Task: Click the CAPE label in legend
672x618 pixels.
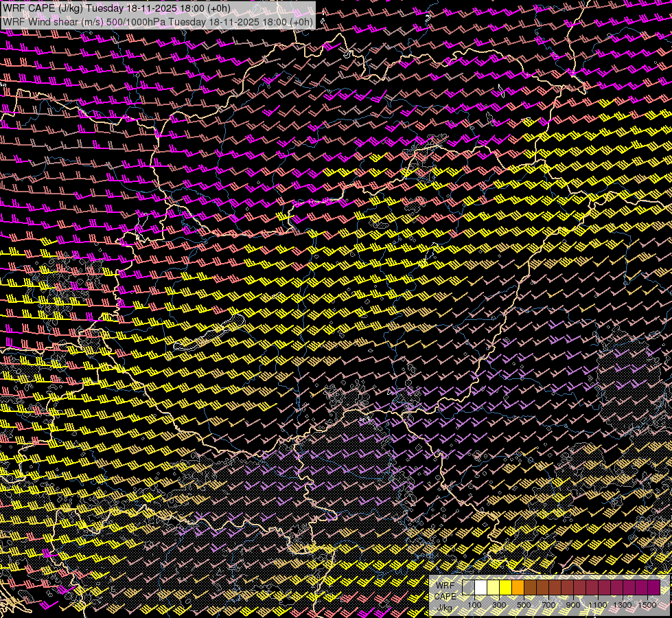Action: click(x=445, y=597)
